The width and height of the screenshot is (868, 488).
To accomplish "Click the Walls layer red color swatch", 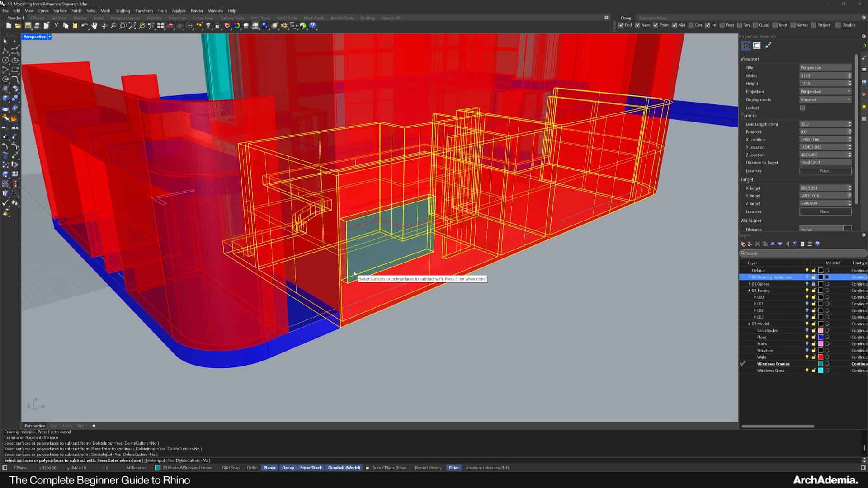I will [821, 357].
